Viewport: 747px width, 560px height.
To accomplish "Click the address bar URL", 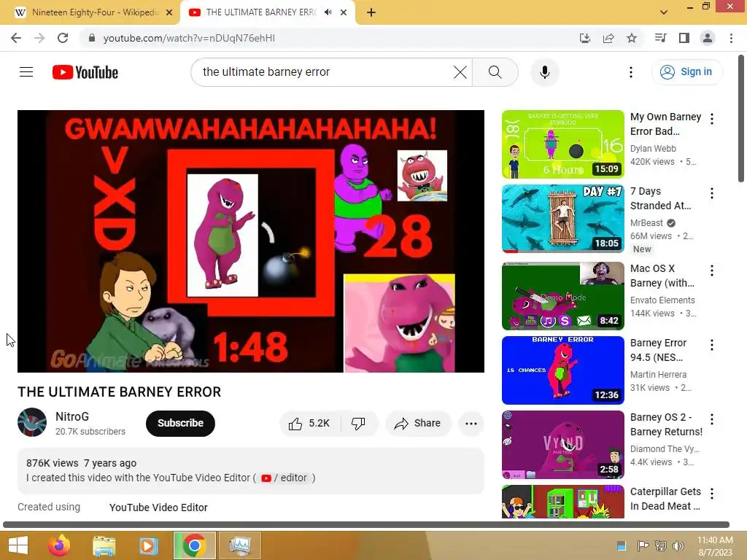I will pyautogui.click(x=189, y=38).
